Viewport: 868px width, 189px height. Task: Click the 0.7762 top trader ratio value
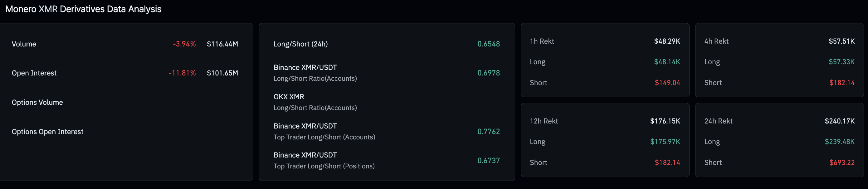[x=488, y=132]
